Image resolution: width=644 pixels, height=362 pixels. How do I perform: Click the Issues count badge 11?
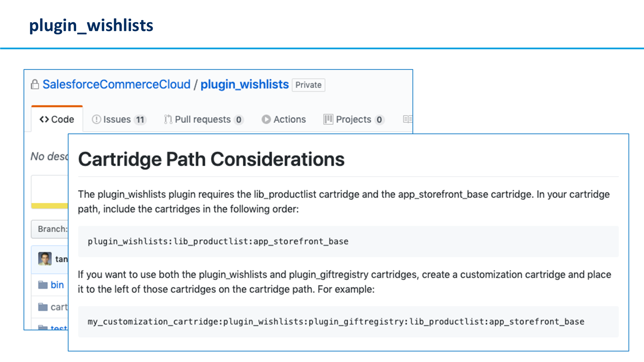140,120
